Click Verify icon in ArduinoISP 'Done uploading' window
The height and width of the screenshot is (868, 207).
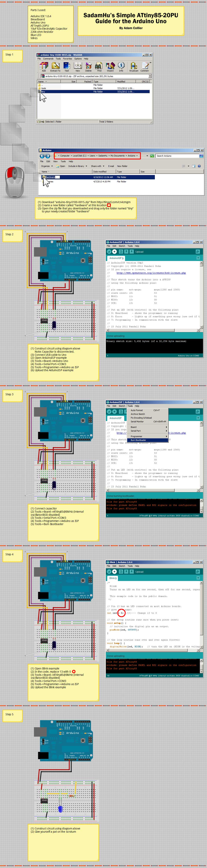[x=109, y=251]
